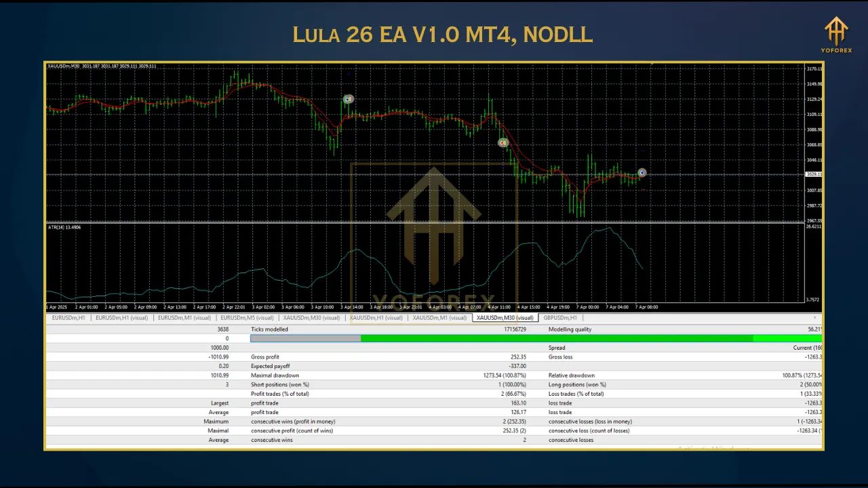This screenshot has width=868, height=488.
Task: Click the trade arrow marker near 3 Apr 14:00
Action: (349, 99)
